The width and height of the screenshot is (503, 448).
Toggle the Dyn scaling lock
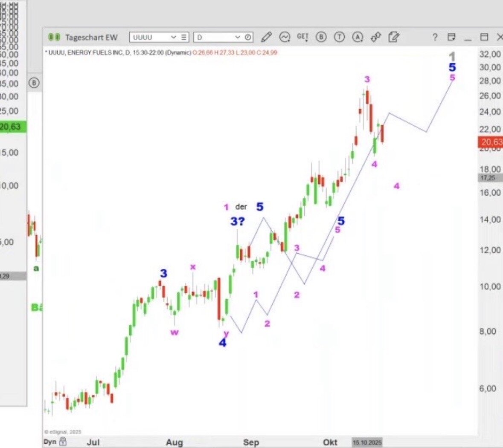[x=63, y=441]
